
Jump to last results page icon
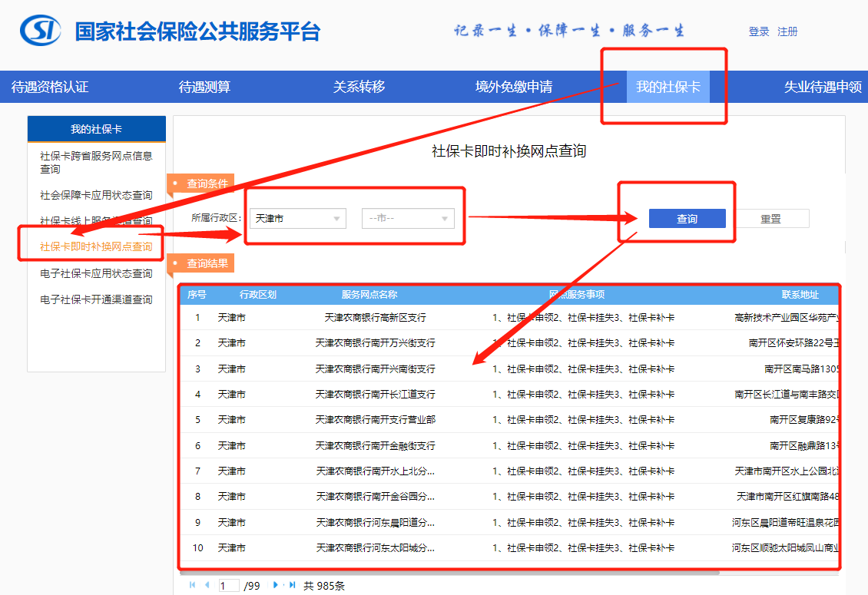(293, 585)
